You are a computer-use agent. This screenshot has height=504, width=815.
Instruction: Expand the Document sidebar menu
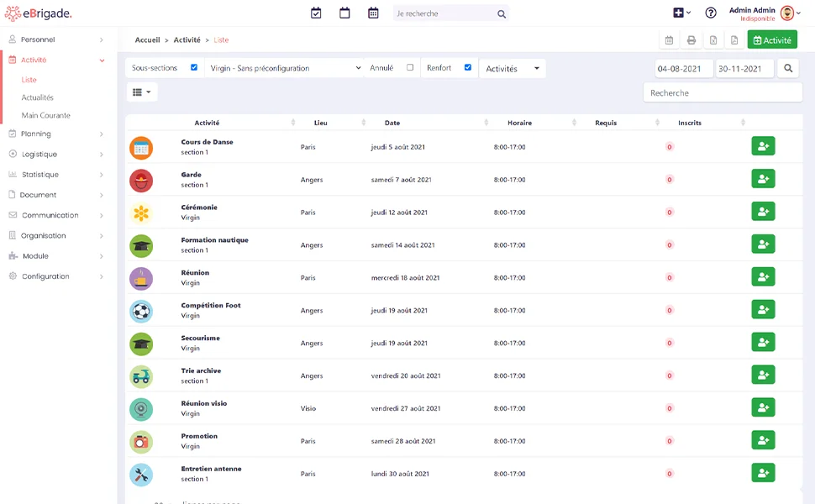56,195
